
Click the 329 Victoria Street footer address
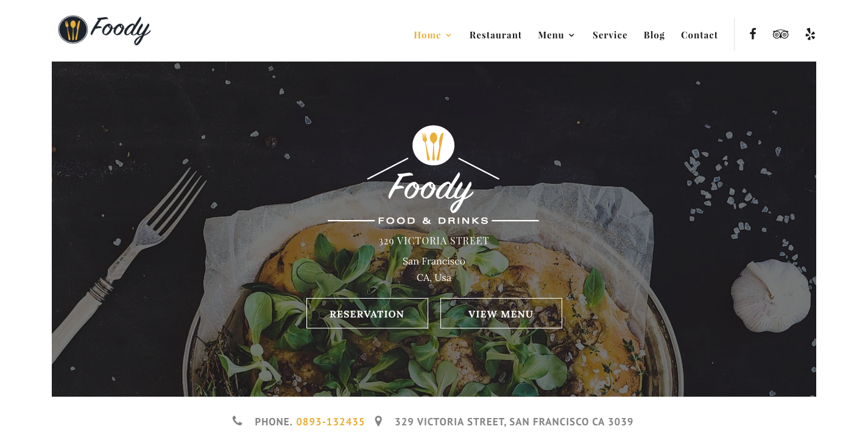pyautogui.click(x=514, y=422)
